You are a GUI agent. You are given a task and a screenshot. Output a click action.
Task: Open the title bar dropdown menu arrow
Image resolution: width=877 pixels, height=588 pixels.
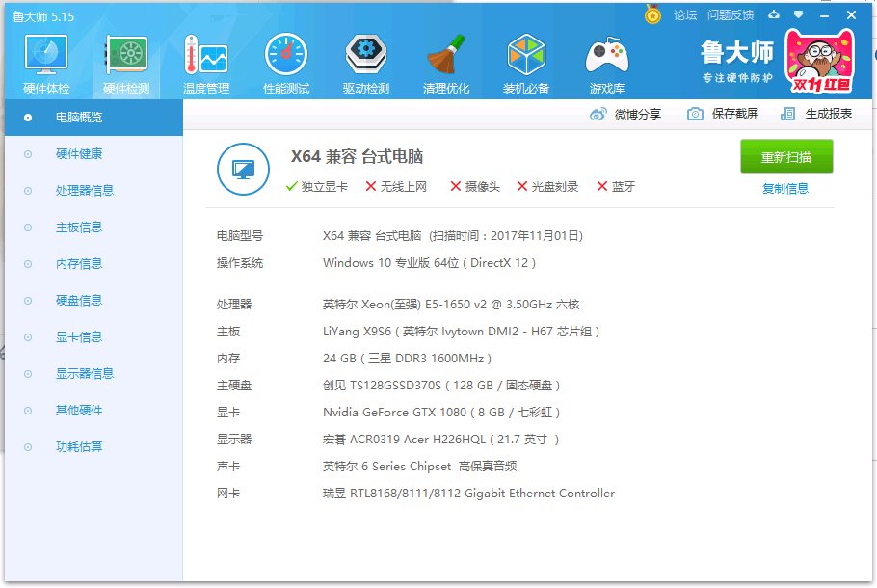coord(799,14)
